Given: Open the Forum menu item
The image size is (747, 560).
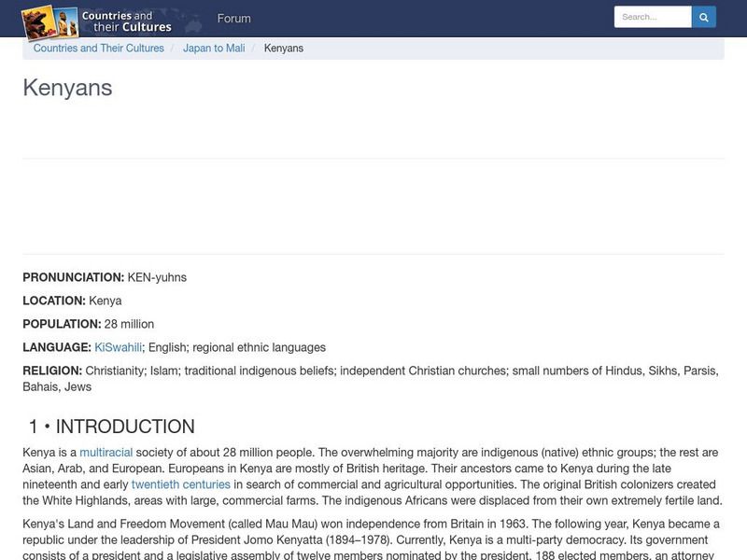Looking at the screenshot, I should [234, 19].
